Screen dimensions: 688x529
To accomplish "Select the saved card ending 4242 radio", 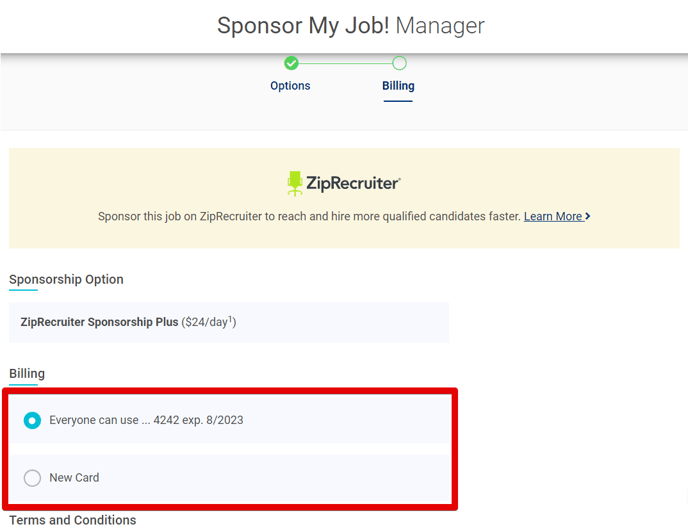I will 32,420.
